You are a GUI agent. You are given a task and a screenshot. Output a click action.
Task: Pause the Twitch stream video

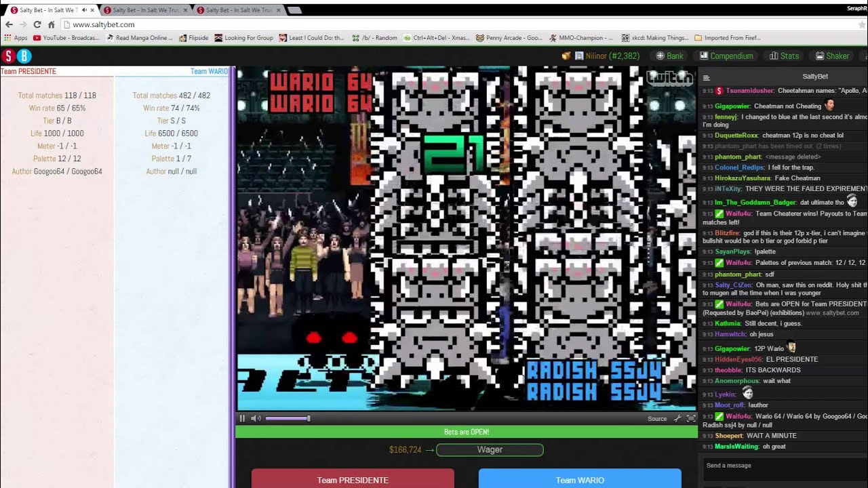[242, 418]
